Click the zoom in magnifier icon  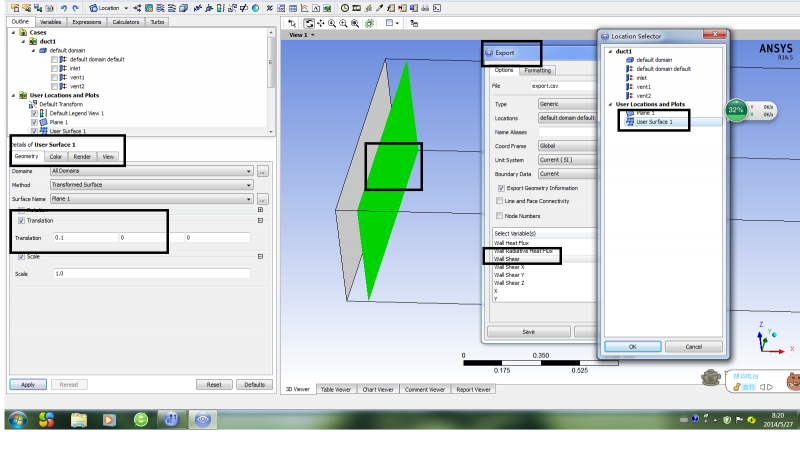point(342,22)
